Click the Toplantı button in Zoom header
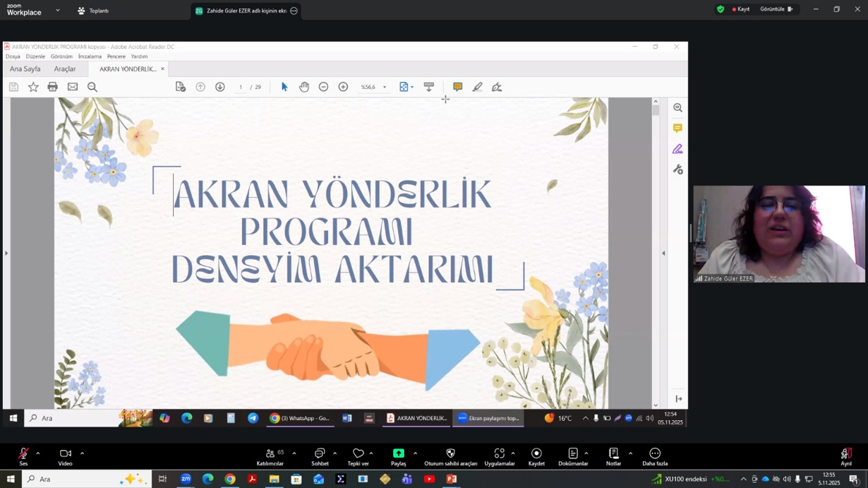This screenshot has width=868, height=488. [x=93, y=11]
